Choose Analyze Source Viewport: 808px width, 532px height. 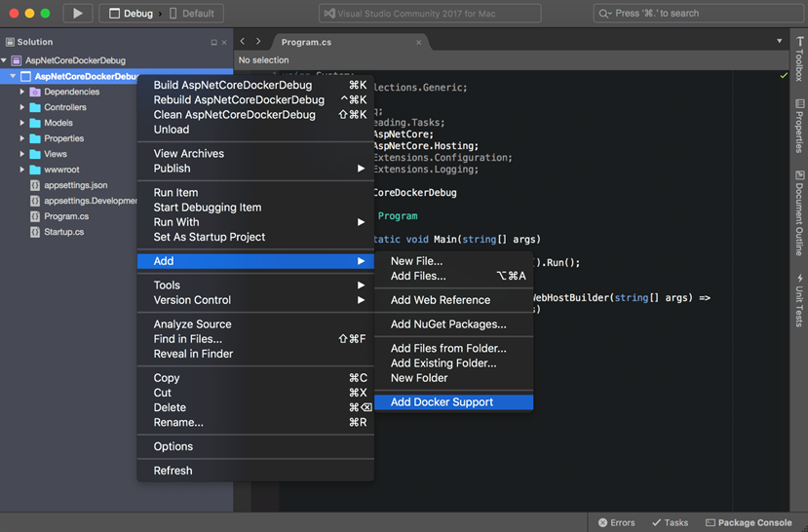[x=255, y=323]
